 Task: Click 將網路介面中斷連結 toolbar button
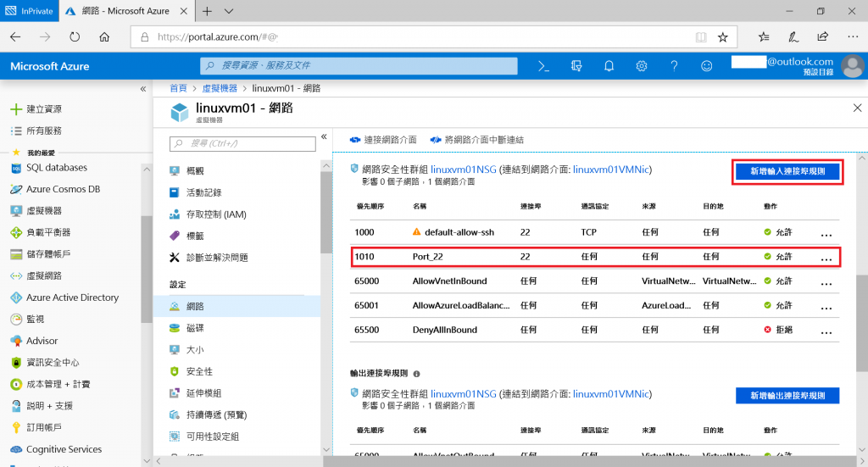coord(476,140)
